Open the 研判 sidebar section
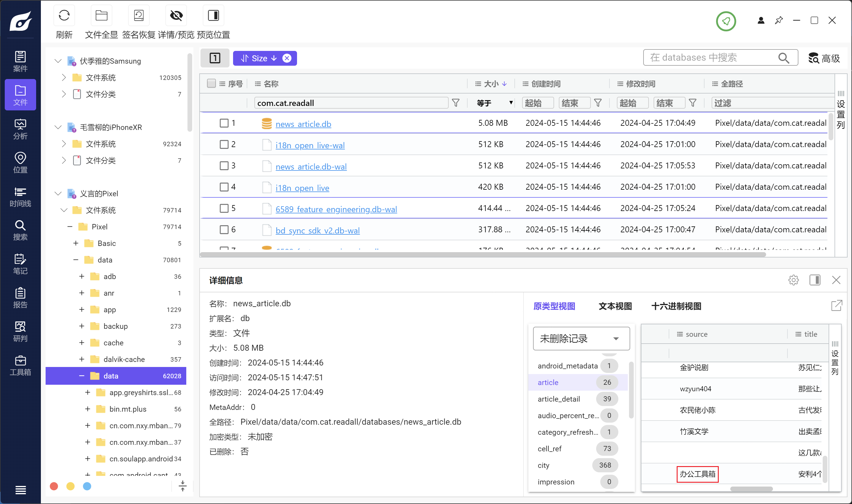852x504 pixels. click(20, 331)
